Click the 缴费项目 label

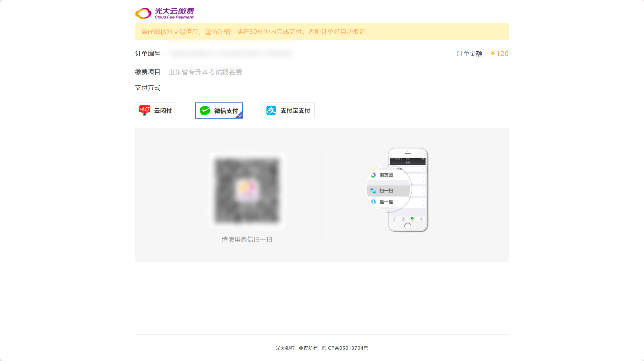tap(148, 72)
